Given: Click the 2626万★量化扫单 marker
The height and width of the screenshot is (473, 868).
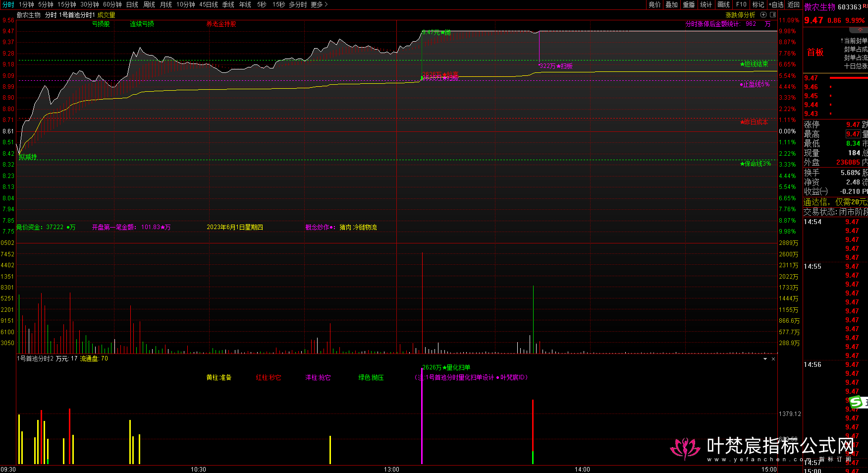Looking at the screenshot, I should click(446, 367).
